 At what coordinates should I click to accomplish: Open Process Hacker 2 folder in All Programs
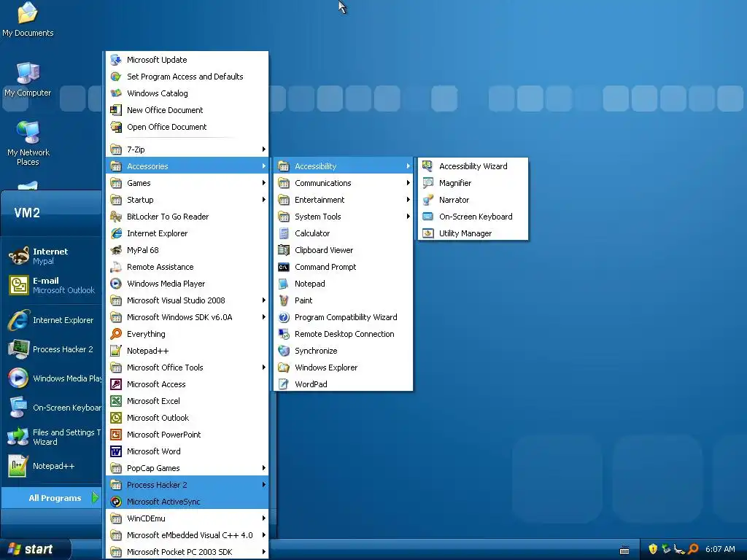tap(187, 485)
